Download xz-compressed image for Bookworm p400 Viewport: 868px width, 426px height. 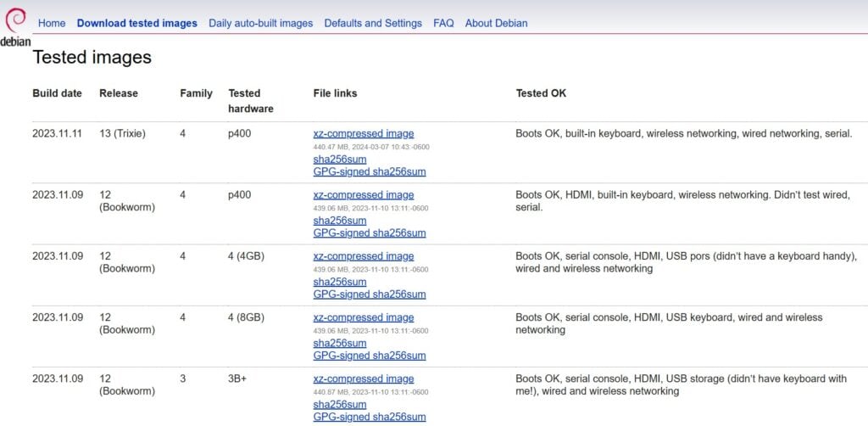[x=363, y=195]
